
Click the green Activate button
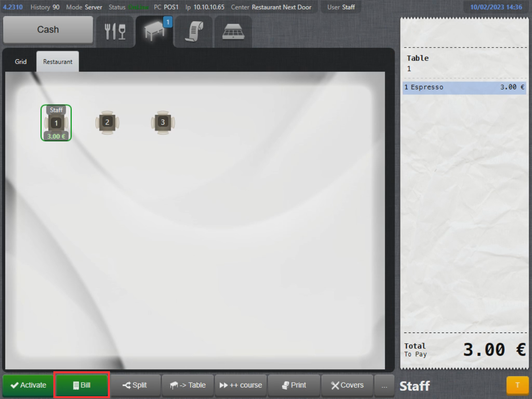[28, 385]
